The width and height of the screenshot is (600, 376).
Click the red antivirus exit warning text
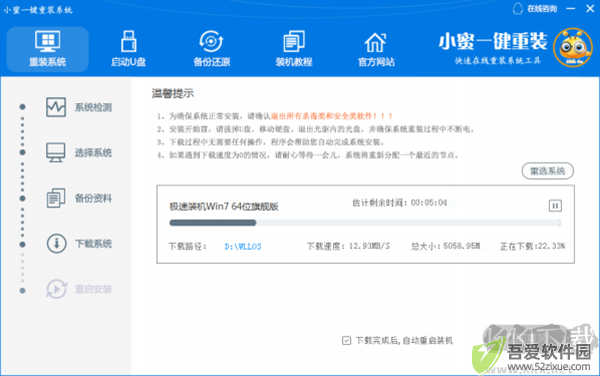coord(332,116)
